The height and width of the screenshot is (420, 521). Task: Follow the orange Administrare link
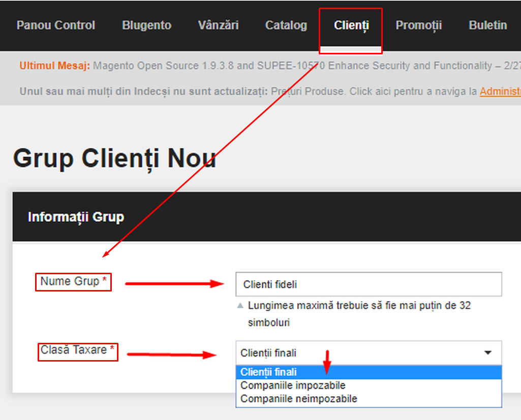(x=500, y=91)
